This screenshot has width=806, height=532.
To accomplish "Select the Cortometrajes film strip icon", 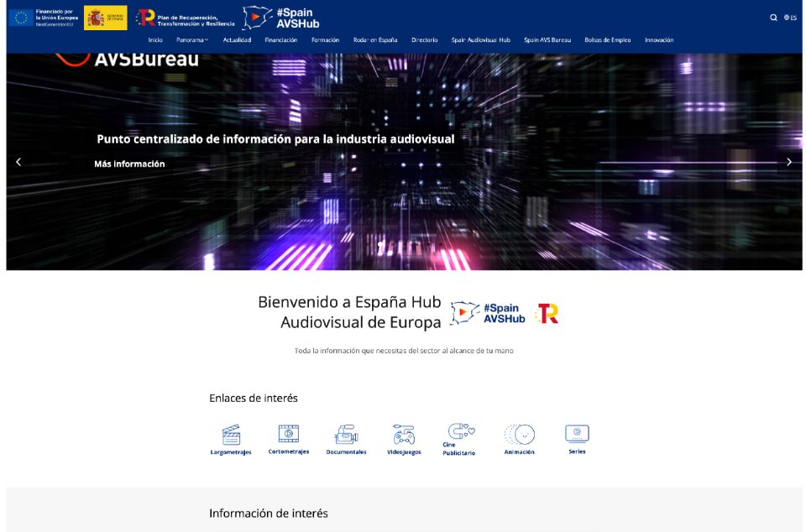I will [289, 434].
